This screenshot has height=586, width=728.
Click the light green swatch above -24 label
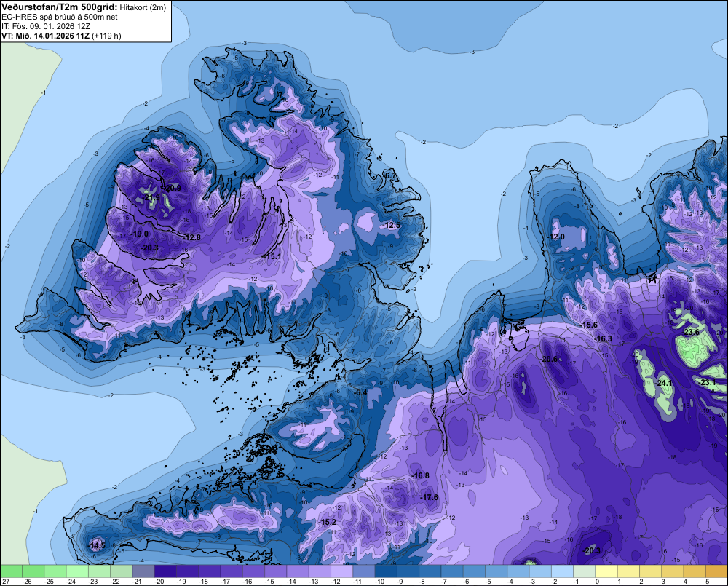click(78, 571)
